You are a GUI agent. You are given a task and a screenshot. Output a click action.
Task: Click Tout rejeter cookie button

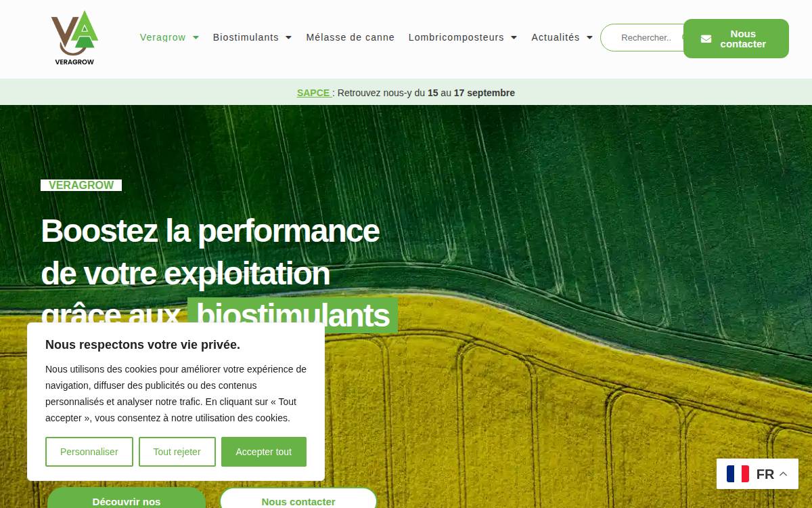tap(177, 452)
